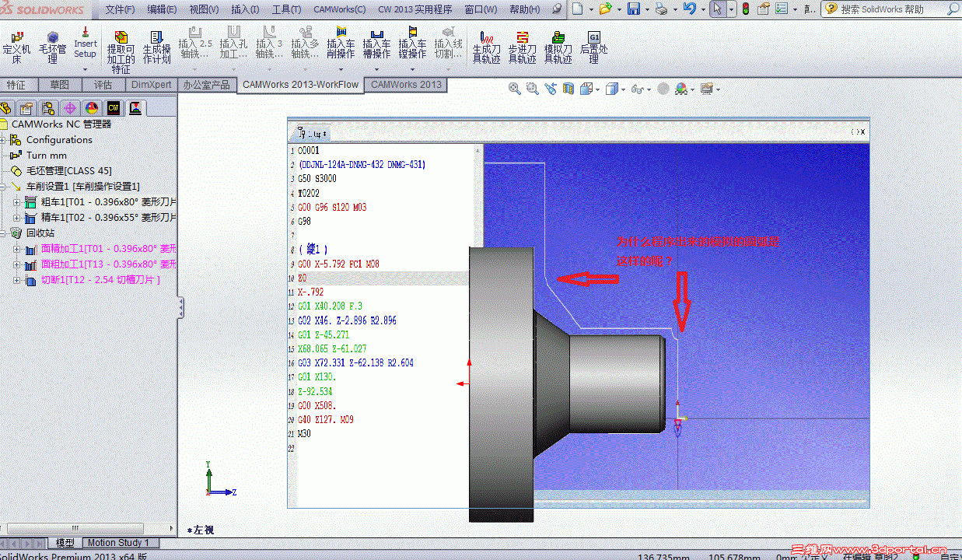Switch to the CAMWorks 2013 tab
Image resolution: width=962 pixels, height=560 pixels.
405,85
